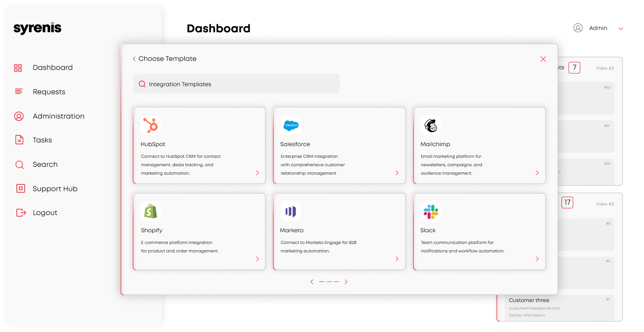Click the Marketo logo icon
The width and height of the screenshot is (644, 332).
coord(291,212)
